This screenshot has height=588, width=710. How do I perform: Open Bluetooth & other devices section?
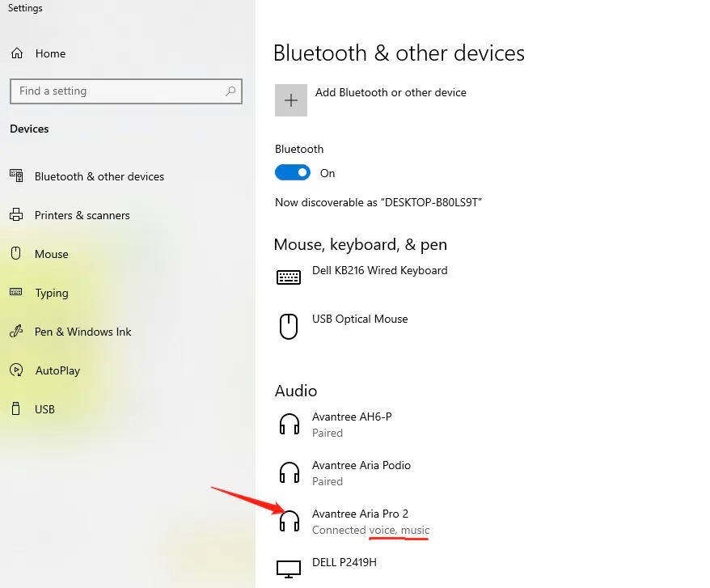pos(99,176)
